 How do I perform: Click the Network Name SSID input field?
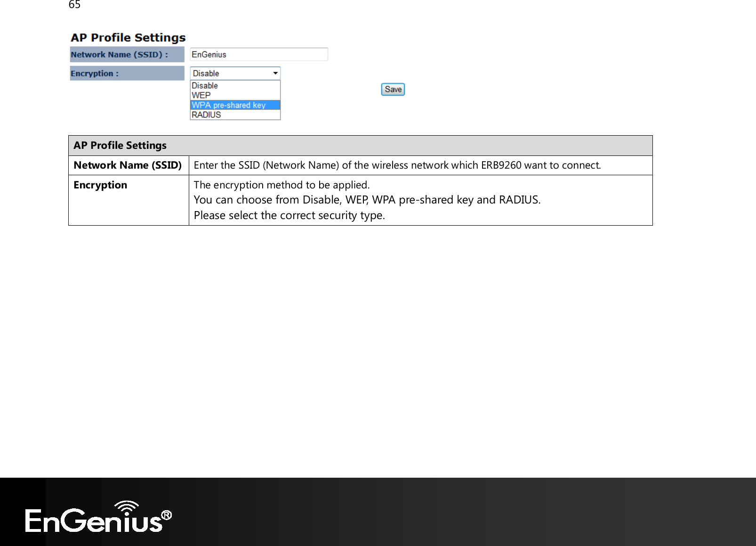tap(259, 54)
